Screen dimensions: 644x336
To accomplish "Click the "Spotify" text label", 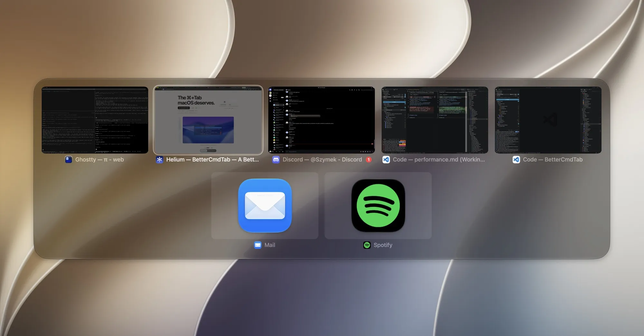I will click(x=383, y=245).
